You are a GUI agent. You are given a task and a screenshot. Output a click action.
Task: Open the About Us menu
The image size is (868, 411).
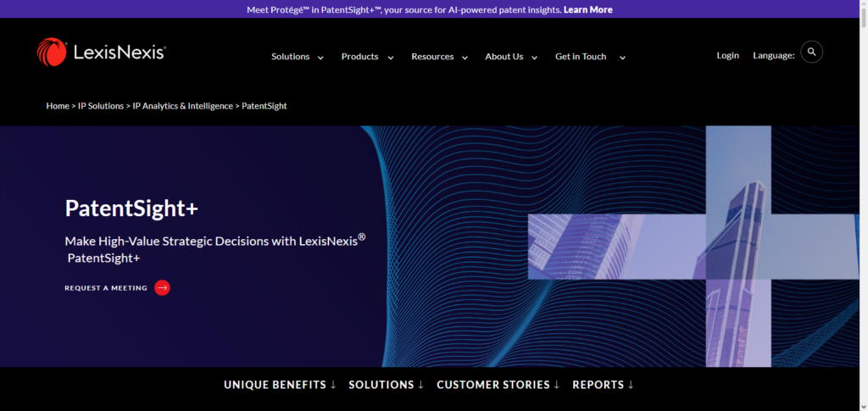(x=504, y=57)
